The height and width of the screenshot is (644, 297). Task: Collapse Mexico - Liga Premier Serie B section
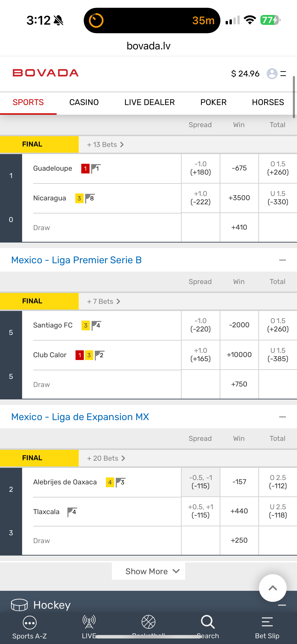282,260
